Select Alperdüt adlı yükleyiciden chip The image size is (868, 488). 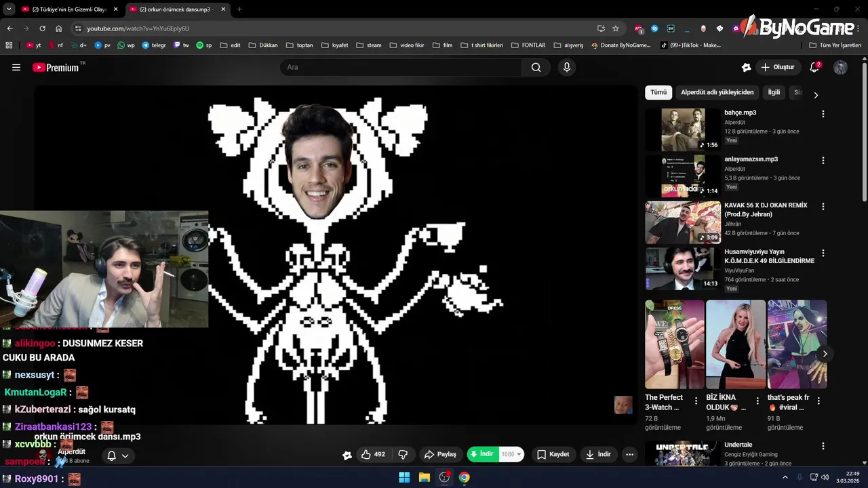pyautogui.click(x=717, y=92)
